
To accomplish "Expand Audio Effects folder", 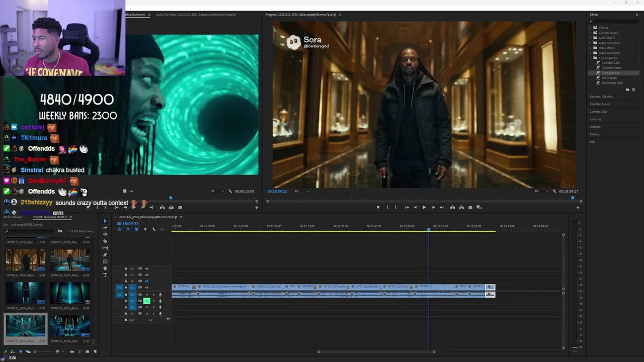I will (591, 38).
